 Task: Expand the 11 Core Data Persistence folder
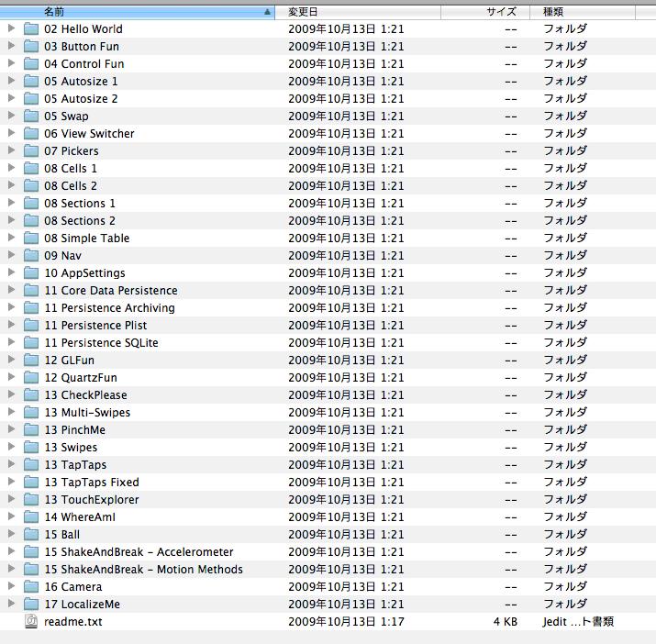click(x=11, y=290)
